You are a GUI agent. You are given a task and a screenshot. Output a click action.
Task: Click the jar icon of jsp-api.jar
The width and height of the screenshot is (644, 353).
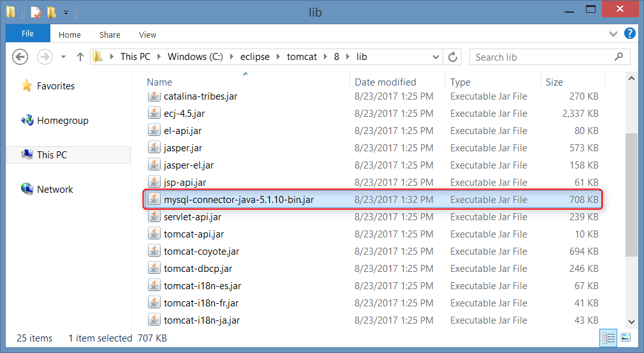[x=154, y=182]
